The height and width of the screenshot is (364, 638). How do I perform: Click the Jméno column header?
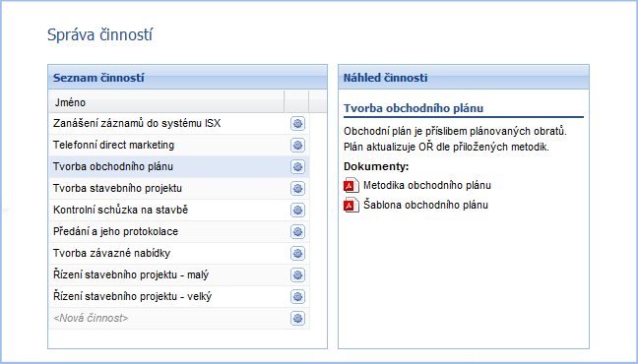(x=166, y=102)
